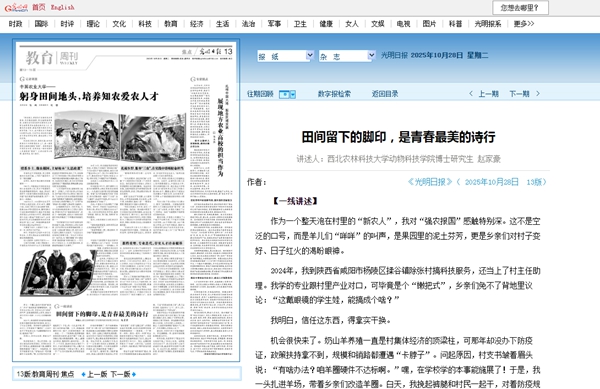Expand the date picker dropdown arrow
The height and width of the screenshot is (389, 600).
(x=293, y=94)
